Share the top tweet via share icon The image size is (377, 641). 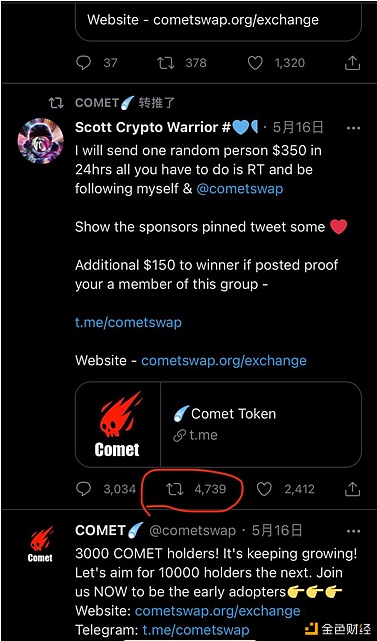coord(352,63)
